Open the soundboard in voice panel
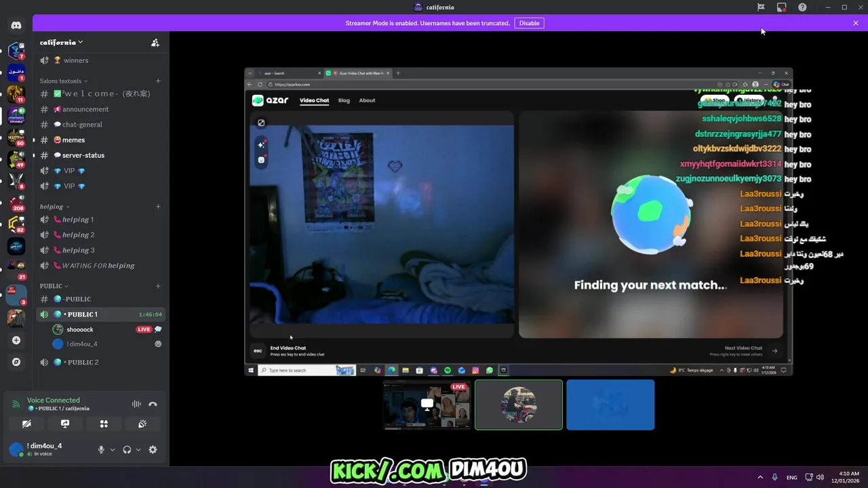Screen dimensions: 868x488 [x=142, y=424]
